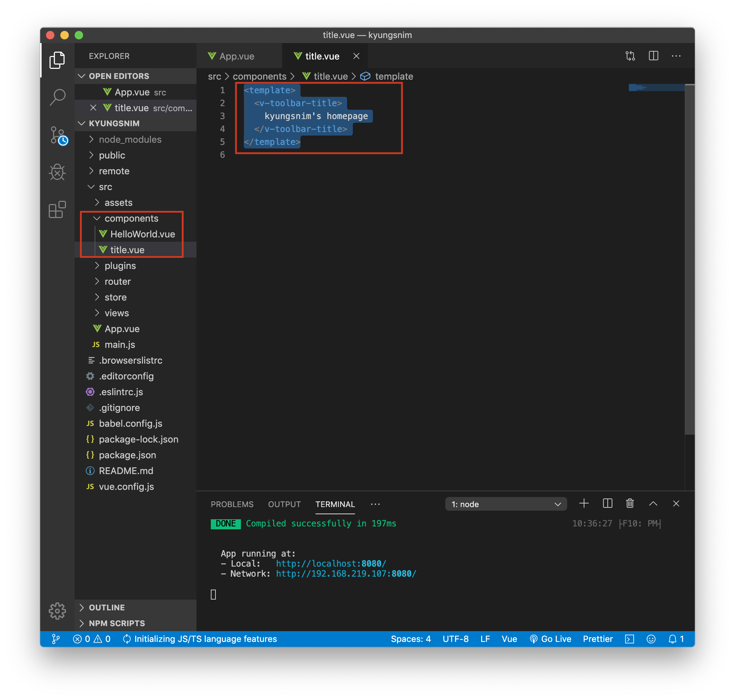Click the Open Changes compare icon
The width and height of the screenshot is (735, 700).
[630, 56]
